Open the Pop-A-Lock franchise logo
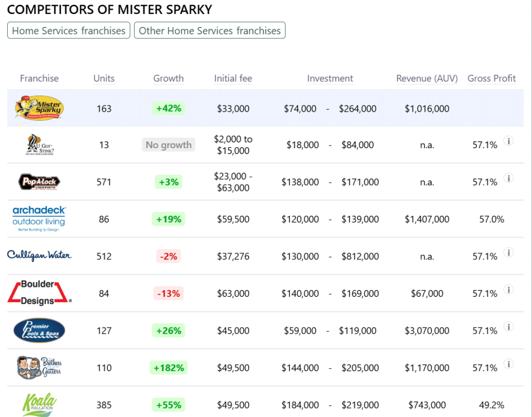This screenshot has width=532, height=417. [x=39, y=182]
